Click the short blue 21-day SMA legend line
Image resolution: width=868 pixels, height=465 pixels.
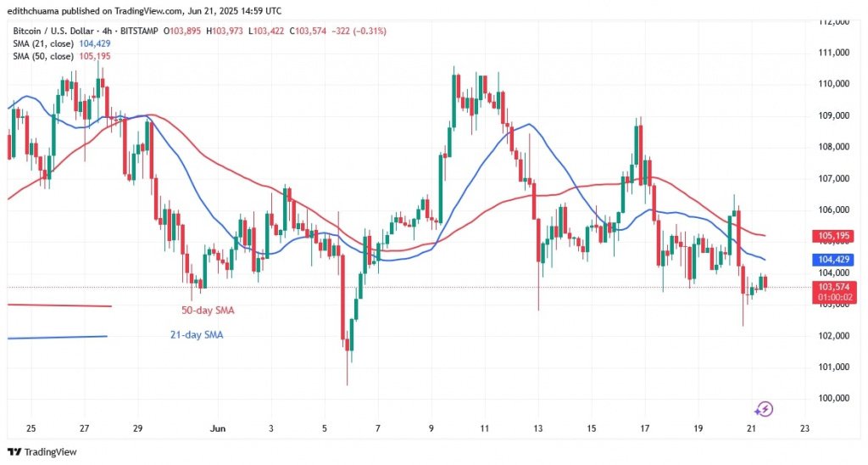57,337
